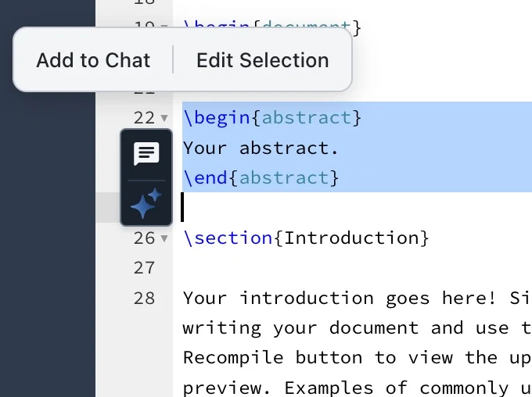532x397 pixels.
Task: Click line number 28 in the gutter
Action: coord(144,299)
